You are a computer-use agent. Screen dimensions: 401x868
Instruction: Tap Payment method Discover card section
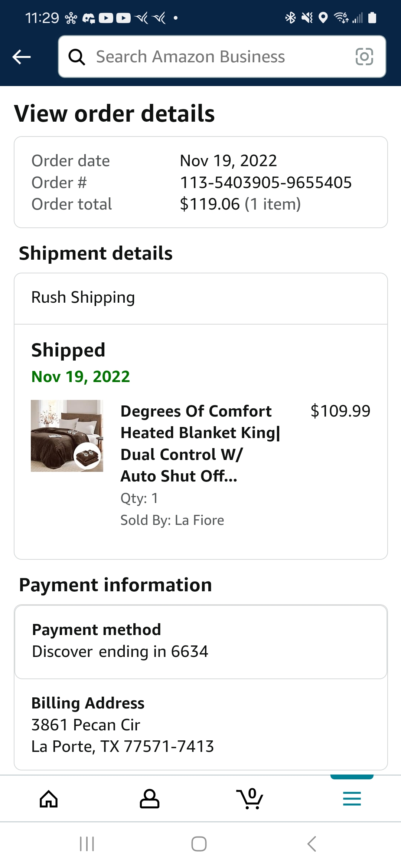pyautogui.click(x=201, y=642)
